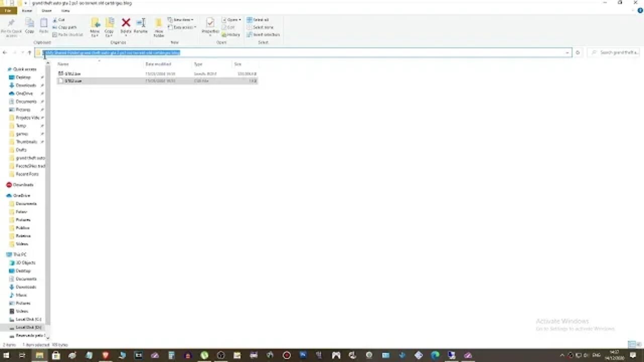Viewport: 644px width, 362px height.
Task: Create a New folder
Action: pos(158,27)
